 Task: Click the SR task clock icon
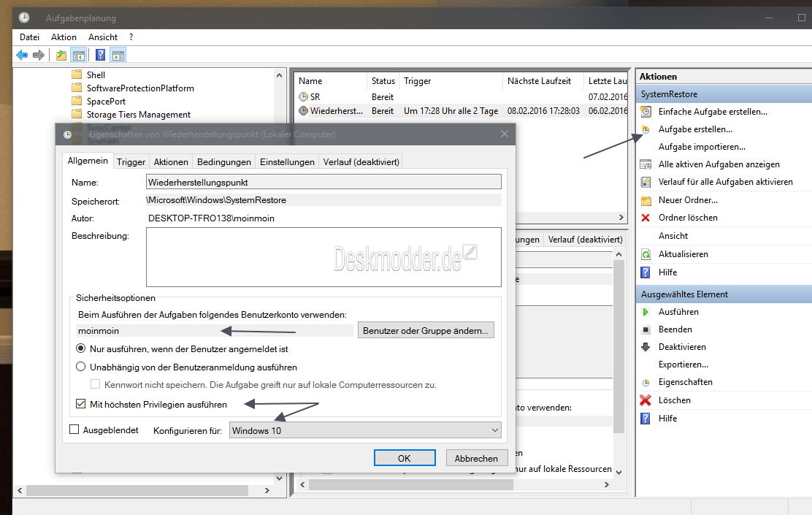(304, 97)
